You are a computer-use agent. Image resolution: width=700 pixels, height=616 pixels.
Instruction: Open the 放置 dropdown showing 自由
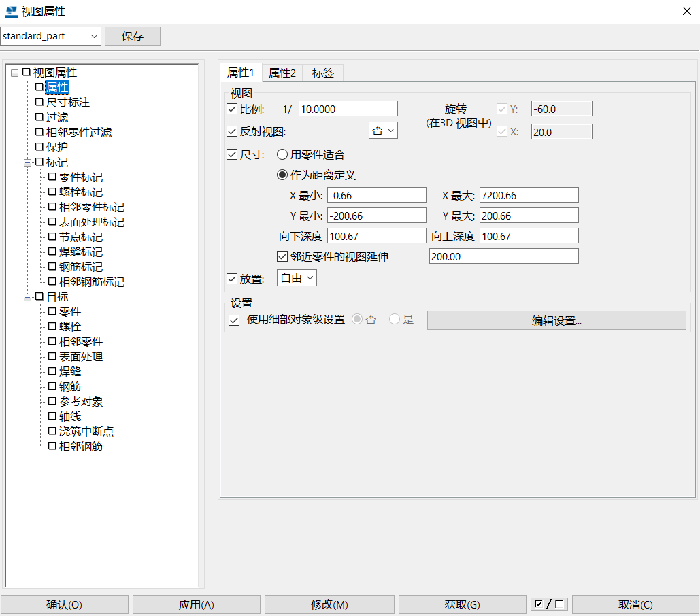coord(296,277)
